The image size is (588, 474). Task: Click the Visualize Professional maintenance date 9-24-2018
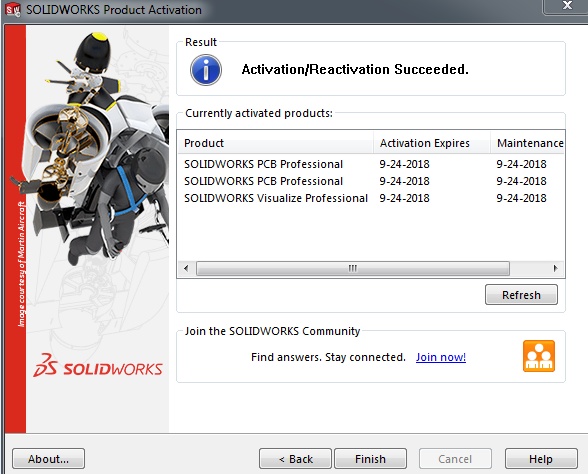click(x=521, y=198)
